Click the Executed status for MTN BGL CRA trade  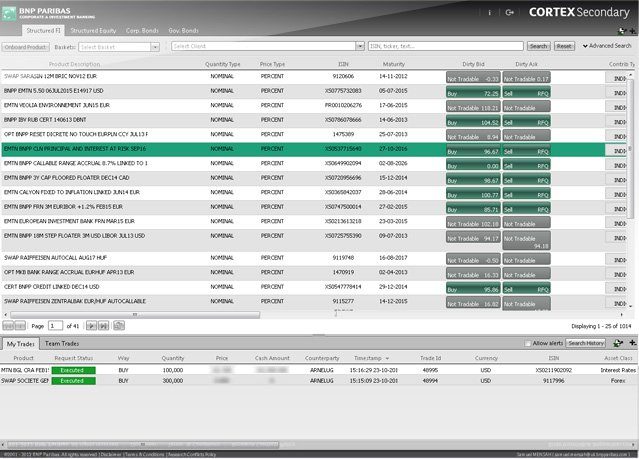[x=73, y=371]
